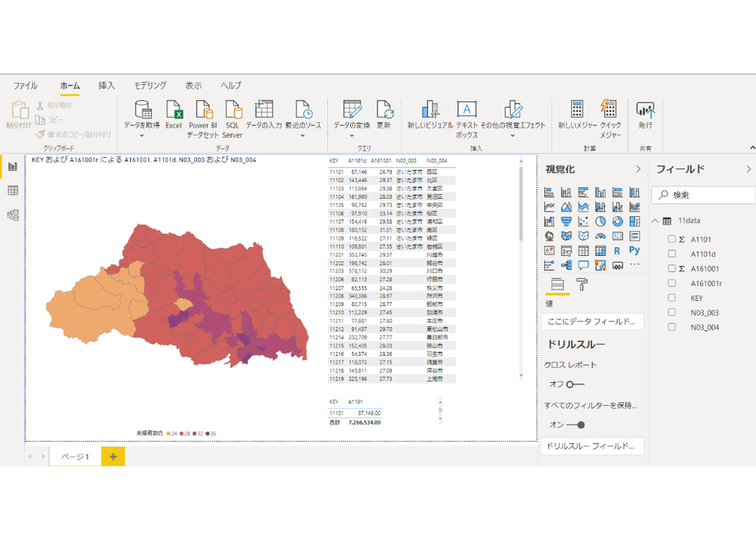Select the line chart visual
Image resolution: width=756 pixels, height=540 pixels.
coord(549,207)
